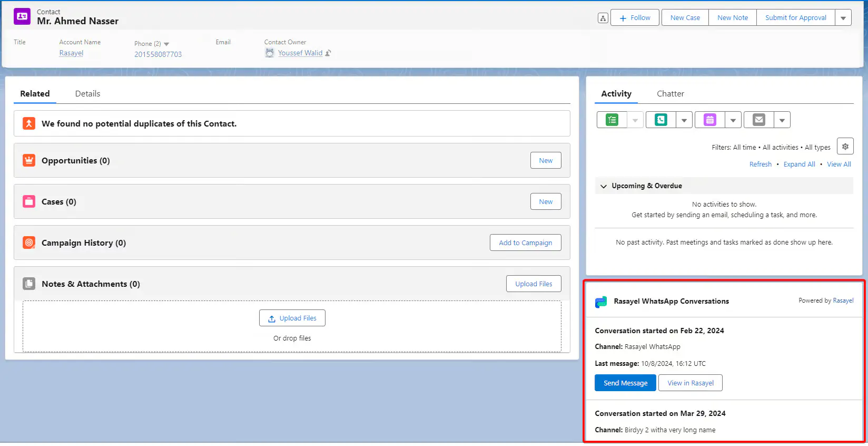Click Upload Files in the drop zone

tap(292, 318)
